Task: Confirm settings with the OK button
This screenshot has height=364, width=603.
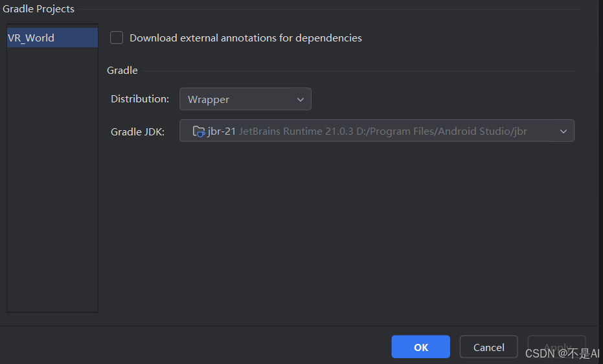Action: click(x=421, y=347)
